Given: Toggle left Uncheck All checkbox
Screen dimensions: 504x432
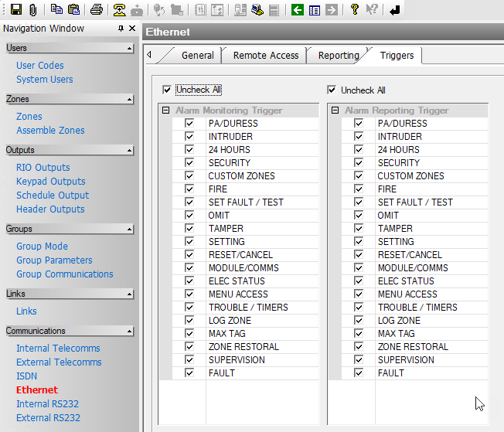Looking at the screenshot, I should [167, 90].
